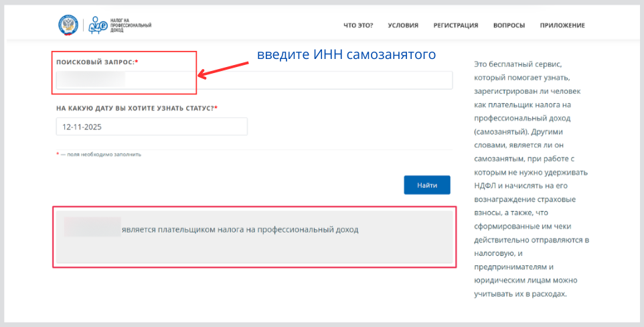Click the 'На какую дату' status label
Viewport: 644px width, 327px height.
[137, 108]
